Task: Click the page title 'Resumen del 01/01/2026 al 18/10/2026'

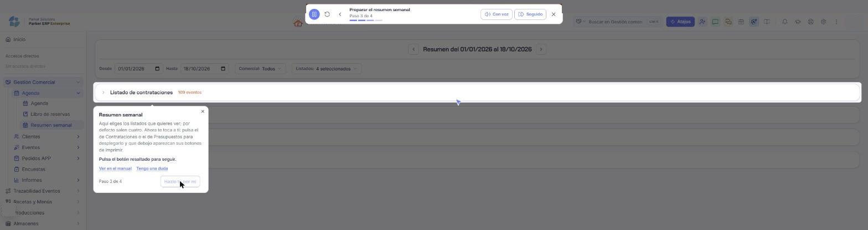Action: pyautogui.click(x=477, y=49)
